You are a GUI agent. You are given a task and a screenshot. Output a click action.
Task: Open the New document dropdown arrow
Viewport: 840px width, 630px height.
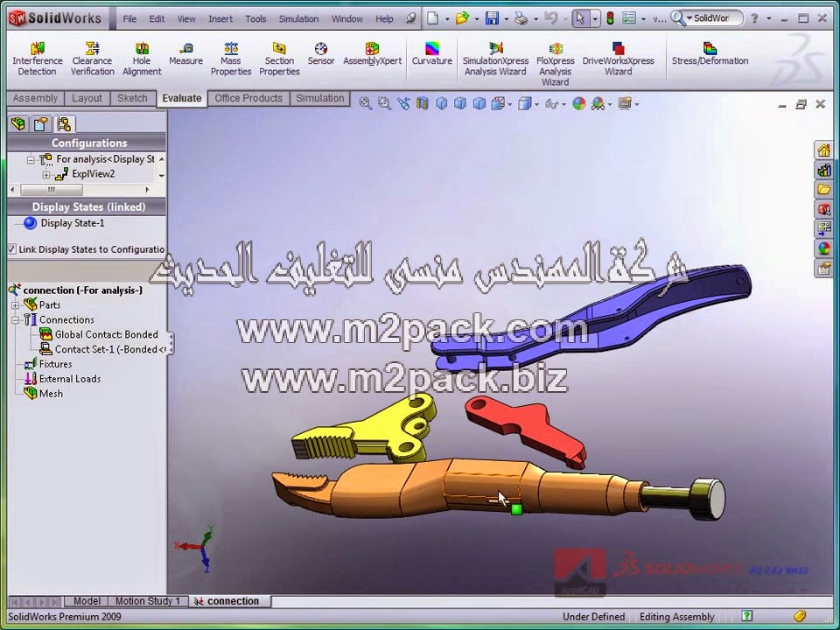[x=447, y=18]
